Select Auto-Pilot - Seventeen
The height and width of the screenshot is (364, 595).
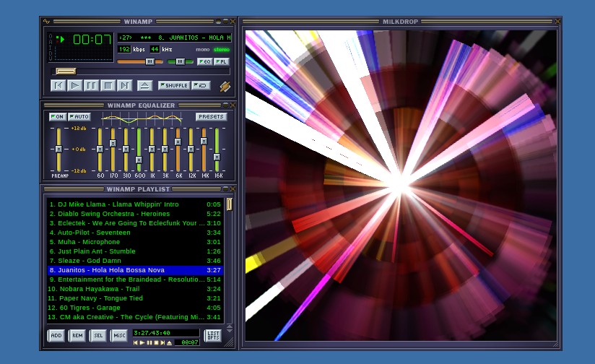click(135, 233)
